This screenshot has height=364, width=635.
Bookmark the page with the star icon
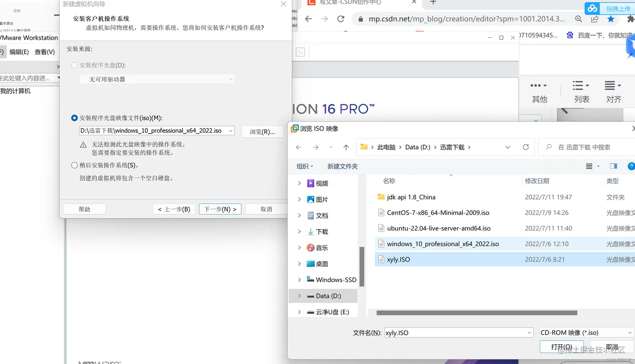pyautogui.click(x=611, y=19)
